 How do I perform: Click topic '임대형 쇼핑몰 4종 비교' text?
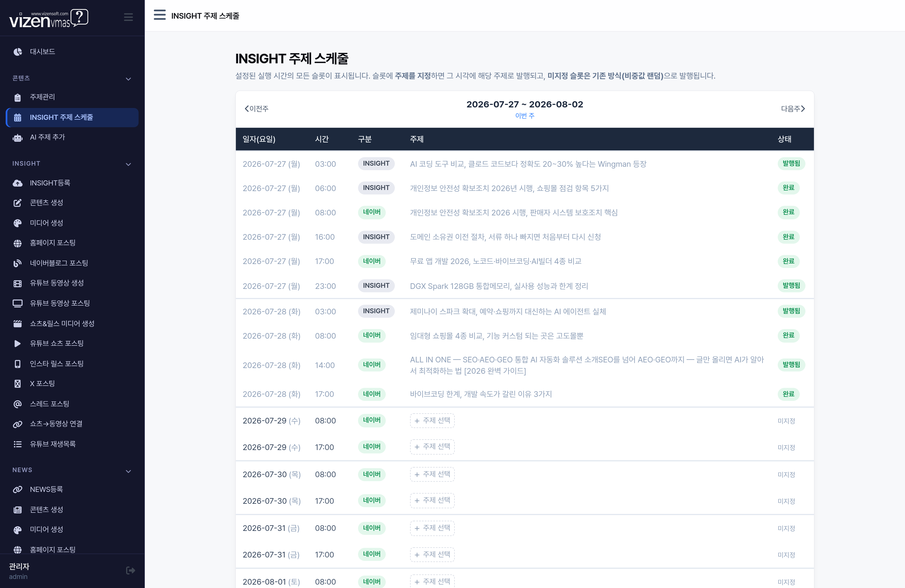(x=497, y=336)
